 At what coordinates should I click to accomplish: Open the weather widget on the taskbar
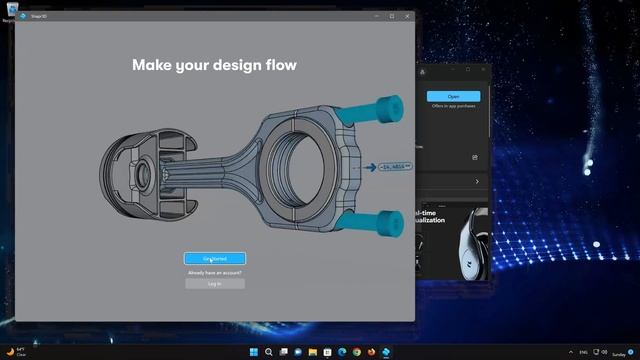tap(16, 352)
